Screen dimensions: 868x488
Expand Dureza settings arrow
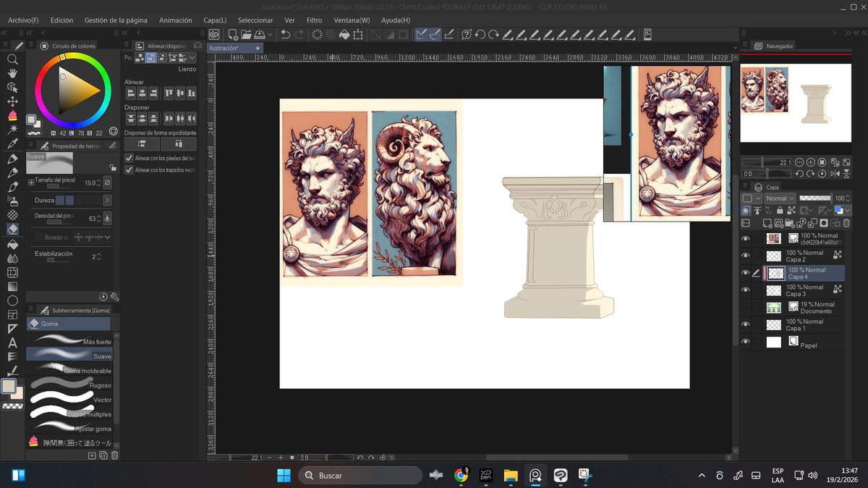pos(107,200)
